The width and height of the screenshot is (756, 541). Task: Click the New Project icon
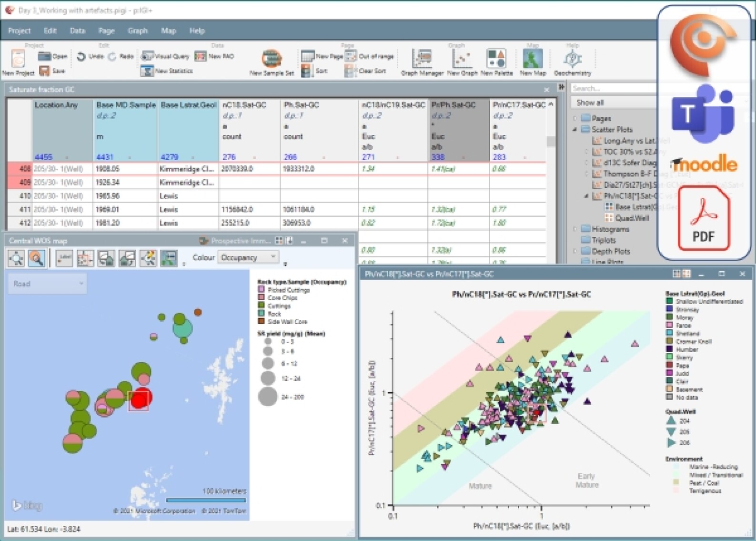tap(18, 59)
